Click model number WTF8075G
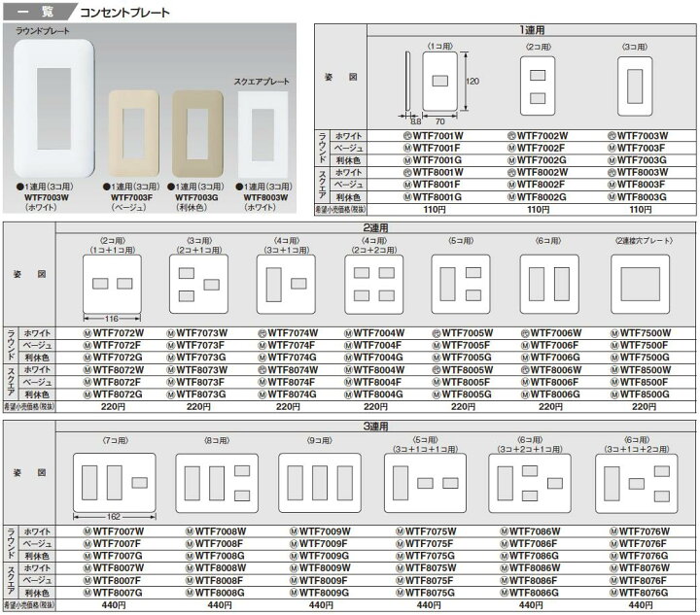This screenshot has width=700, height=615. click(430, 593)
